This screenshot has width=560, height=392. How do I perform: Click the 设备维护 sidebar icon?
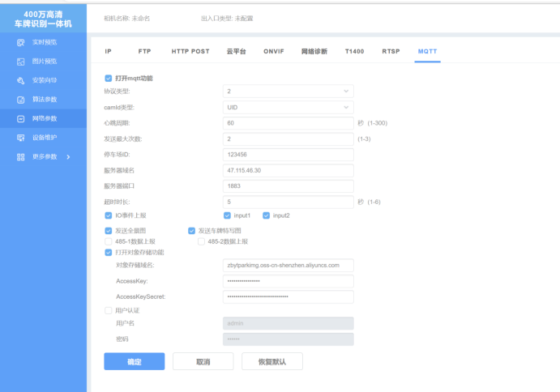(21, 138)
